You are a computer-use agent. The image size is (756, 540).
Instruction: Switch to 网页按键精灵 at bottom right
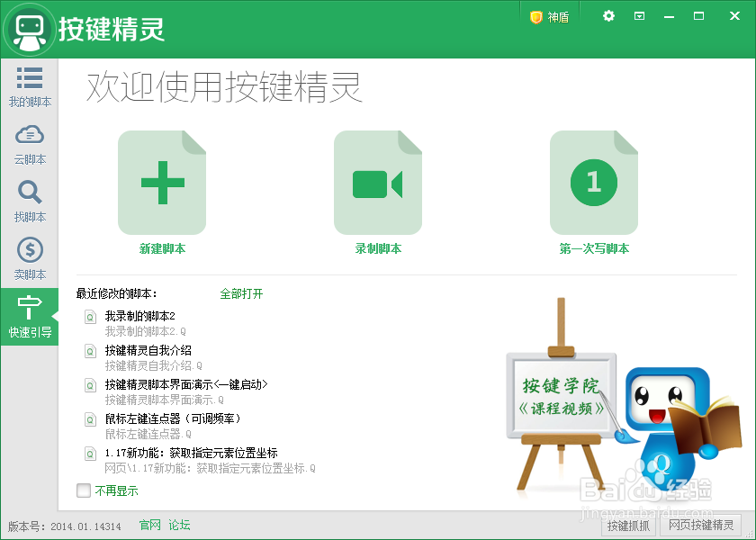coord(699,525)
